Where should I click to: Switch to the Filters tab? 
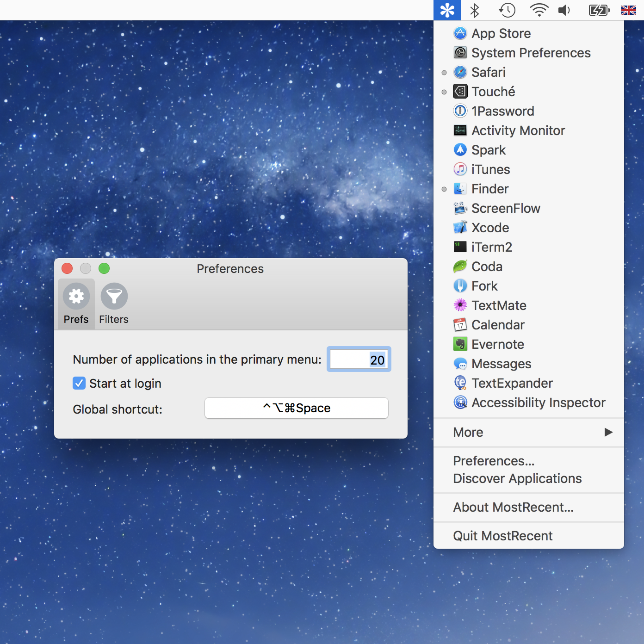[x=114, y=303]
